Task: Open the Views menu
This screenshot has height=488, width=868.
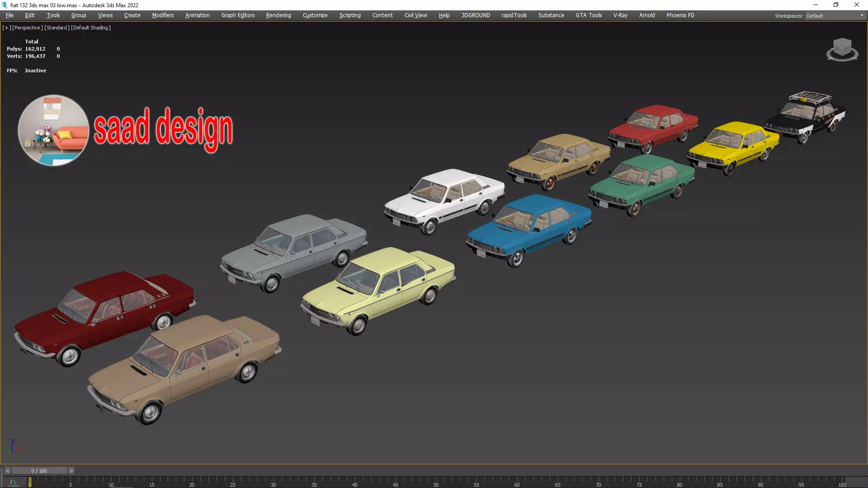Action: pyautogui.click(x=105, y=15)
